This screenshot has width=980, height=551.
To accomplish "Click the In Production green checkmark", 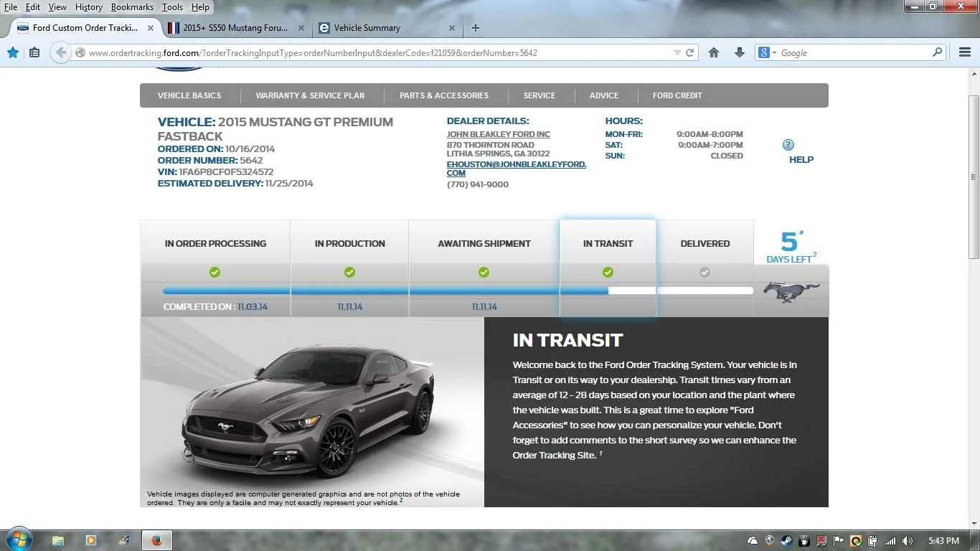I will tap(349, 272).
